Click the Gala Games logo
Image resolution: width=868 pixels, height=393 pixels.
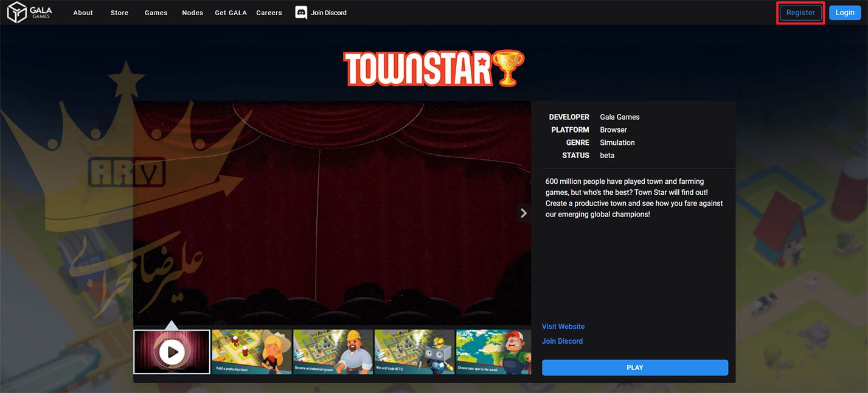click(x=29, y=12)
